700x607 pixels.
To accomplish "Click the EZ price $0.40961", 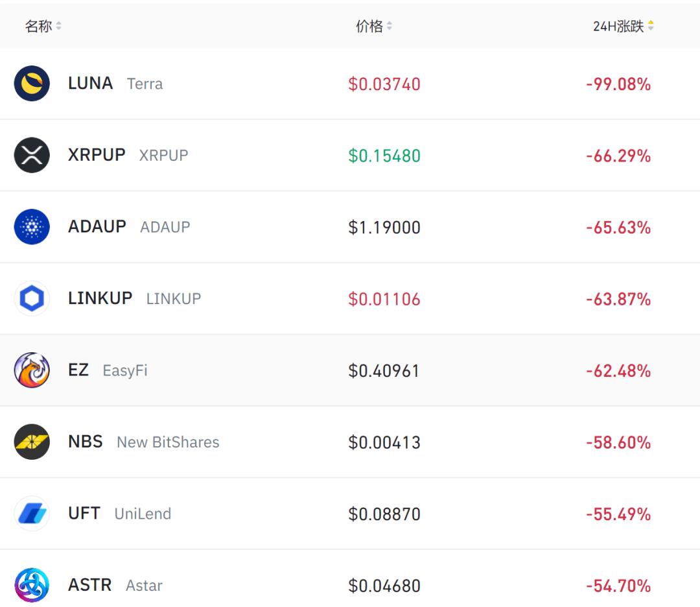I will (x=384, y=371).
